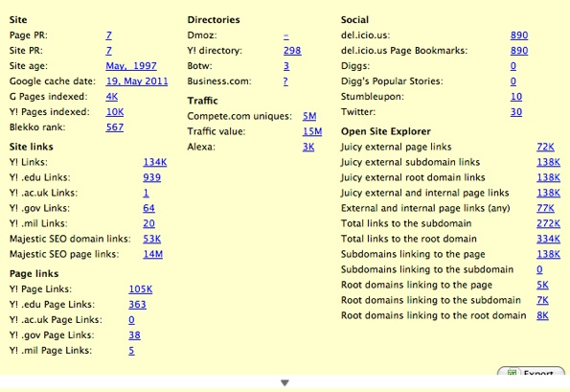
Task: Open del.icio.us Page Bookmarks 890 link
Action: pyautogui.click(x=519, y=51)
